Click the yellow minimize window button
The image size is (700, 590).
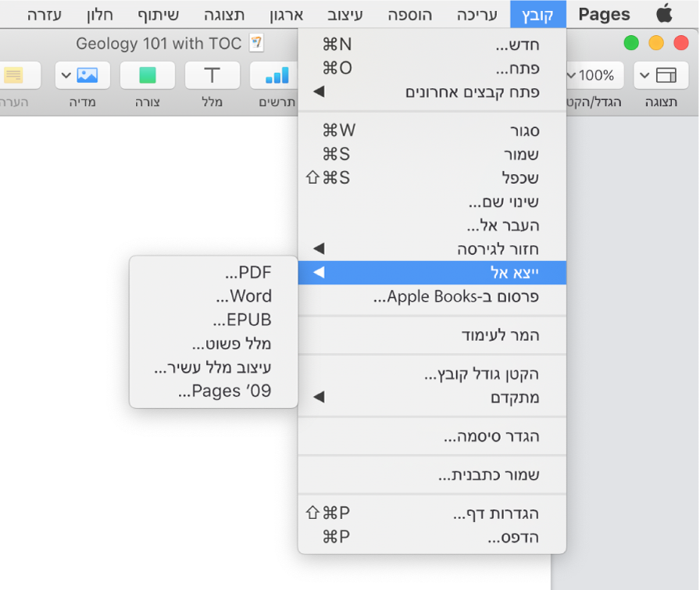655,43
